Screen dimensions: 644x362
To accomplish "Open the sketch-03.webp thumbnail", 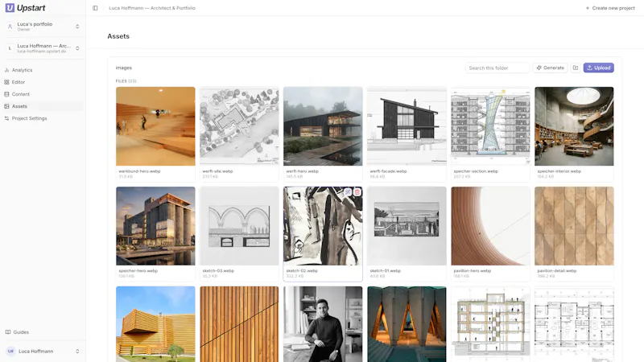I will coord(239,226).
